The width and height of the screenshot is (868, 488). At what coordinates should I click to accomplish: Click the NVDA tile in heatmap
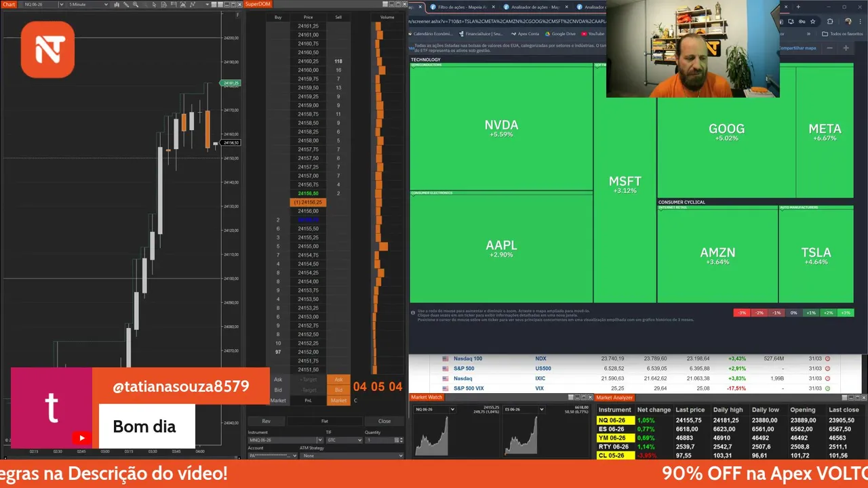coord(501,128)
